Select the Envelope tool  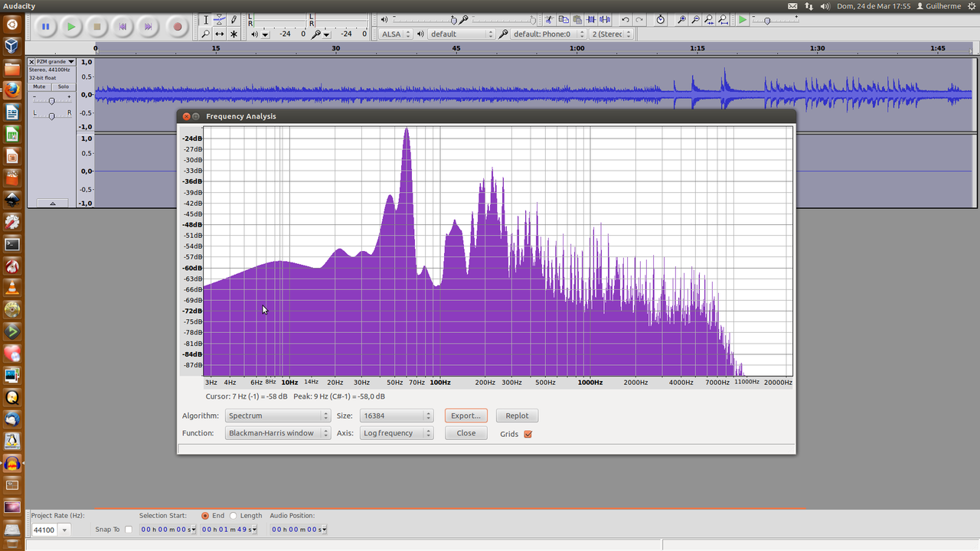tap(219, 20)
